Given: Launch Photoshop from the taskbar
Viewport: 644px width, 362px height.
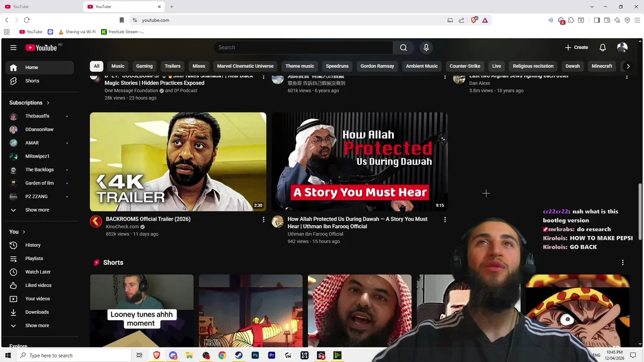Looking at the screenshot, I should (255, 355).
